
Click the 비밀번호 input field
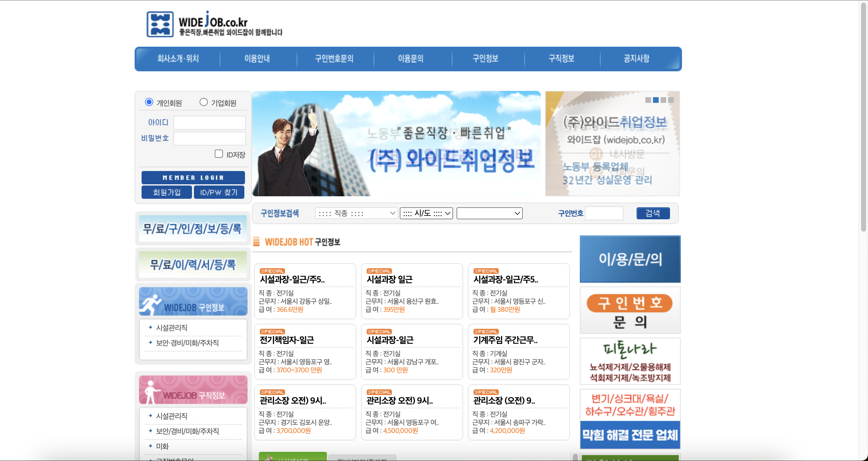coord(210,138)
